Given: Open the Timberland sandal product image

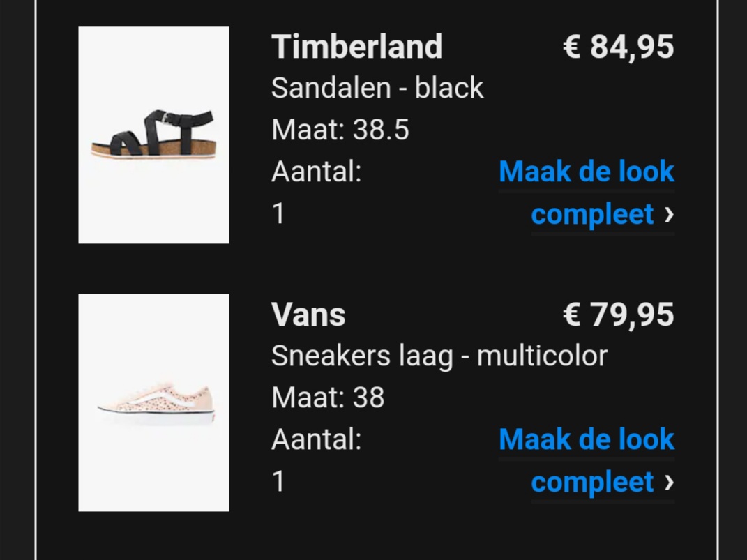Looking at the screenshot, I should (x=153, y=135).
